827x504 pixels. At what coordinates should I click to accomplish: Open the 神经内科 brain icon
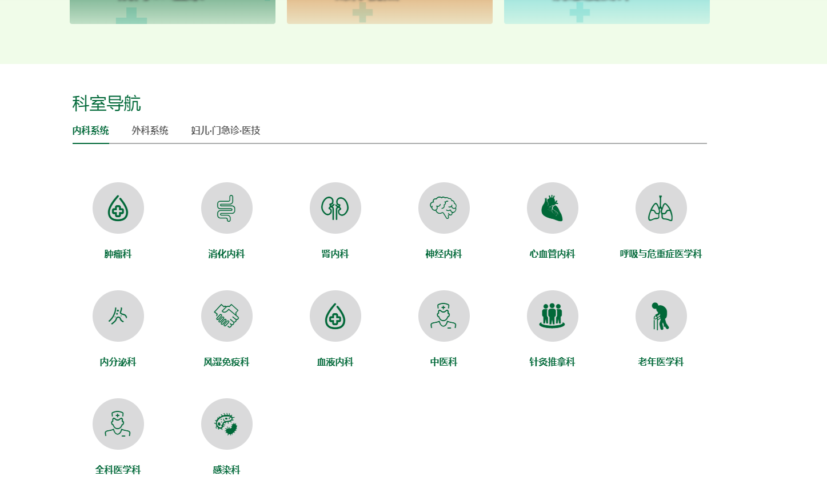[x=444, y=208]
